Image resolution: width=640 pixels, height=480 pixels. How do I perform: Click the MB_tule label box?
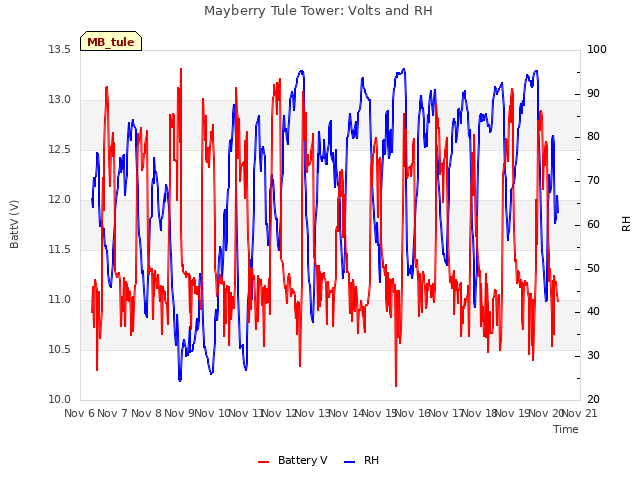click(111, 41)
